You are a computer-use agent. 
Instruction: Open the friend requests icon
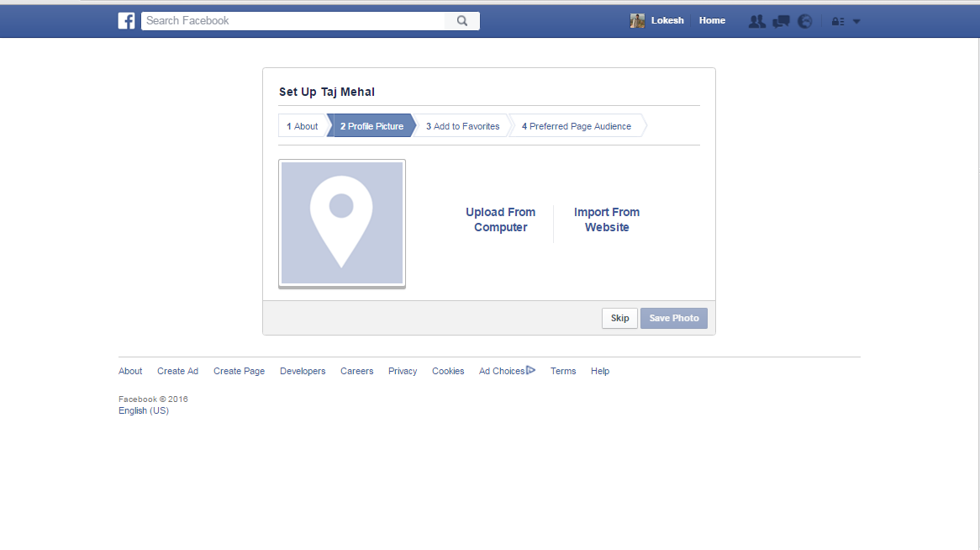(757, 21)
